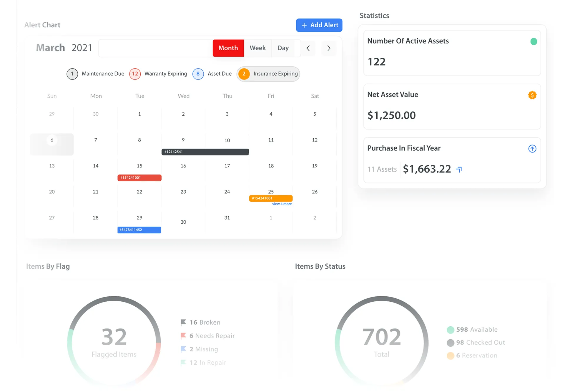Open the dark event #12142541 bar
Screen dimensions: 565x392
click(205, 152)
